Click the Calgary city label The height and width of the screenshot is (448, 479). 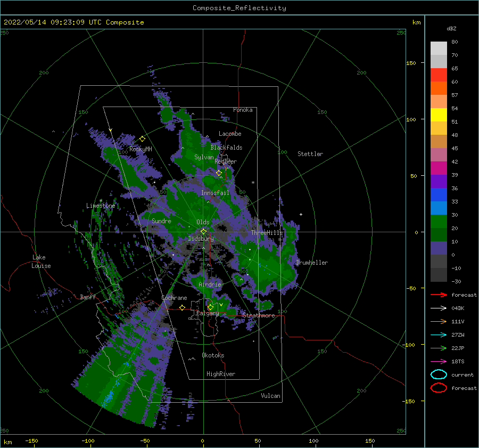[x=208, y=313]
